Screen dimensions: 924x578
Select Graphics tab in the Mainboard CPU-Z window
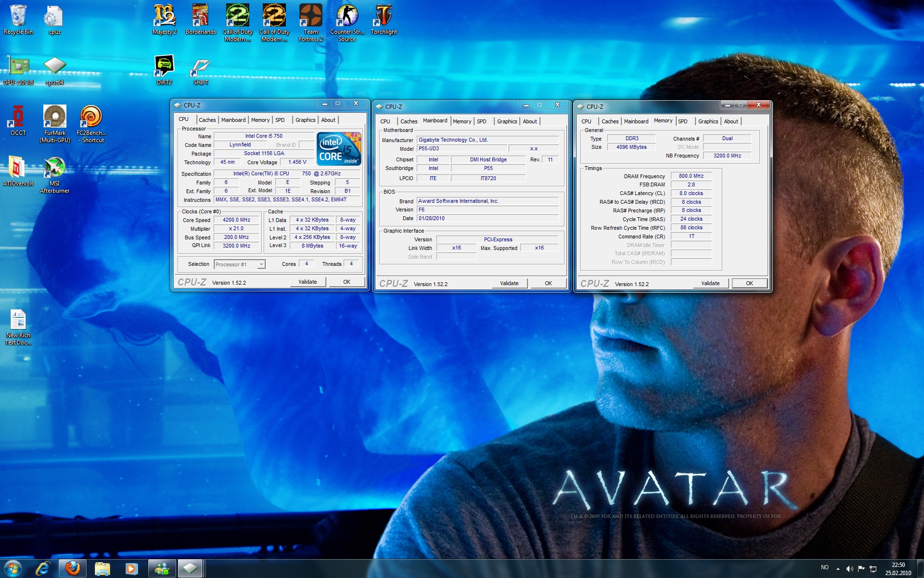pyautogui.click(x=507, y=121)
